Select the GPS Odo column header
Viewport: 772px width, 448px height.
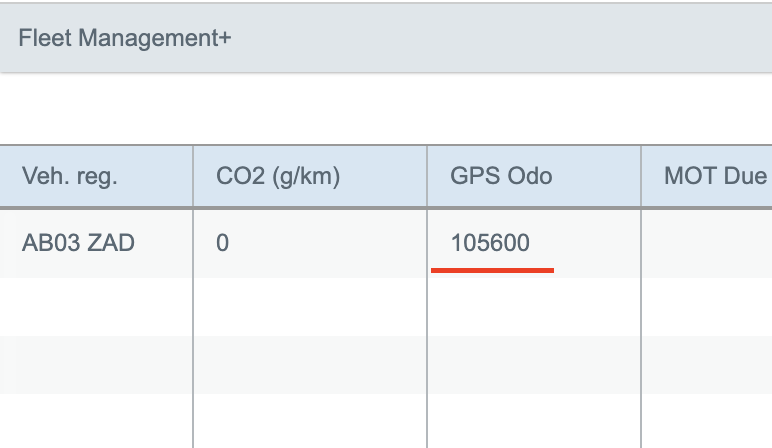[501, 177]
